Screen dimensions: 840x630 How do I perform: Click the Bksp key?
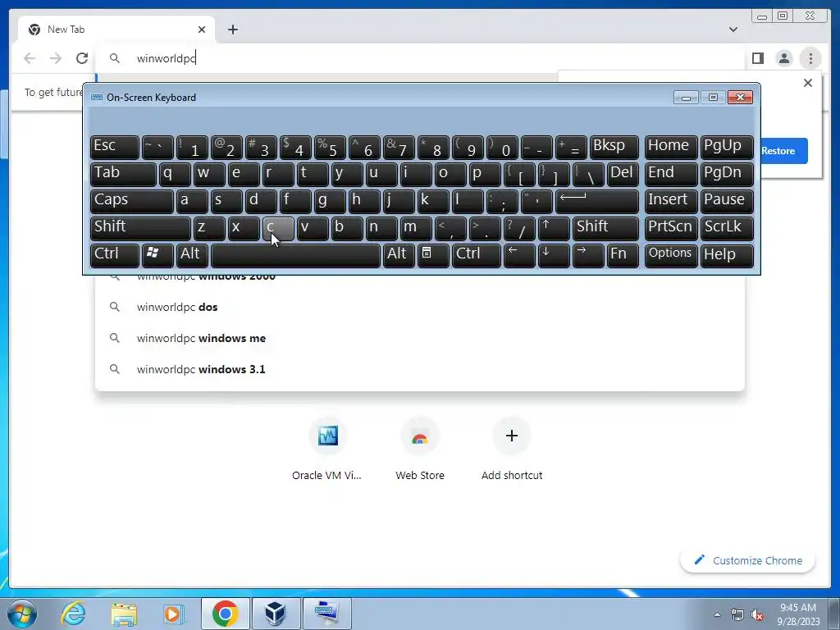(614, 147)
